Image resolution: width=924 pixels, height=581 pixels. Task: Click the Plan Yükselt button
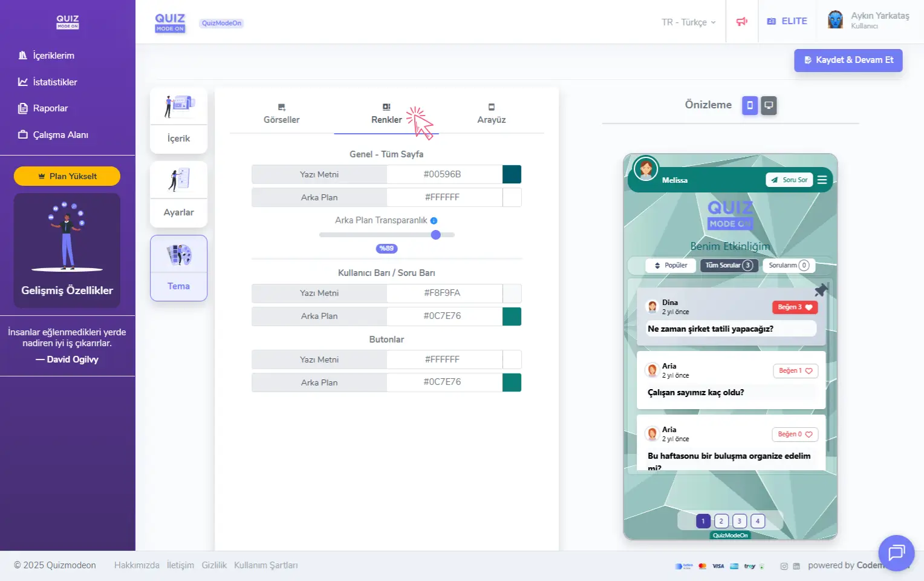[67, 176]
